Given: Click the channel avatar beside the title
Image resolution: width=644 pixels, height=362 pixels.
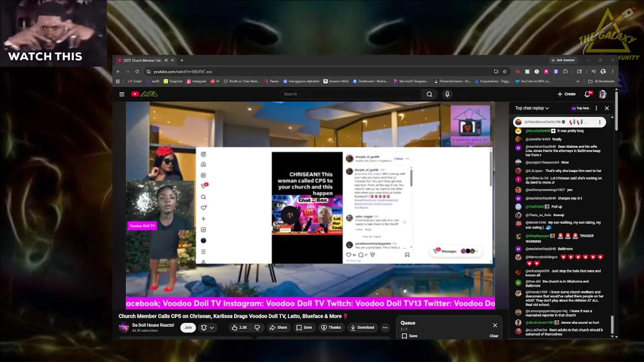Looking at the screenshot, I should pos(124,328).
